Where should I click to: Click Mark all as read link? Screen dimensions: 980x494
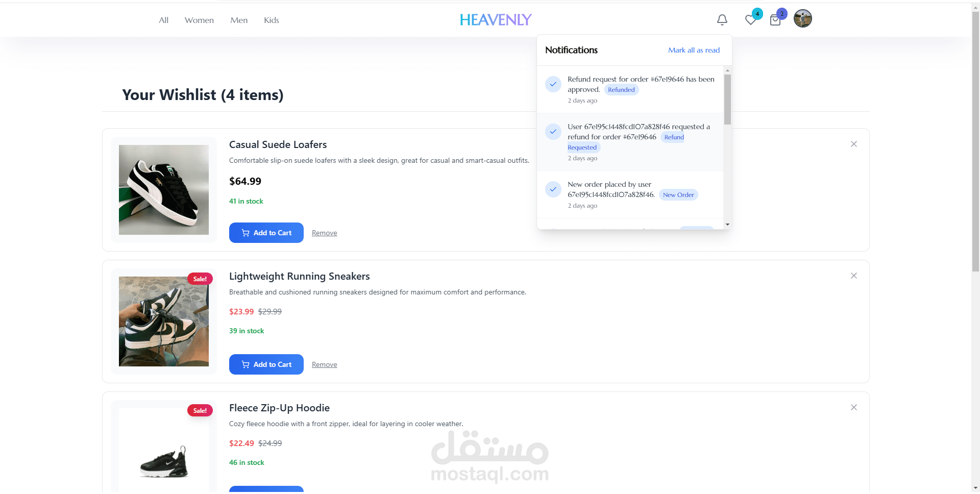tap(694, 50)
